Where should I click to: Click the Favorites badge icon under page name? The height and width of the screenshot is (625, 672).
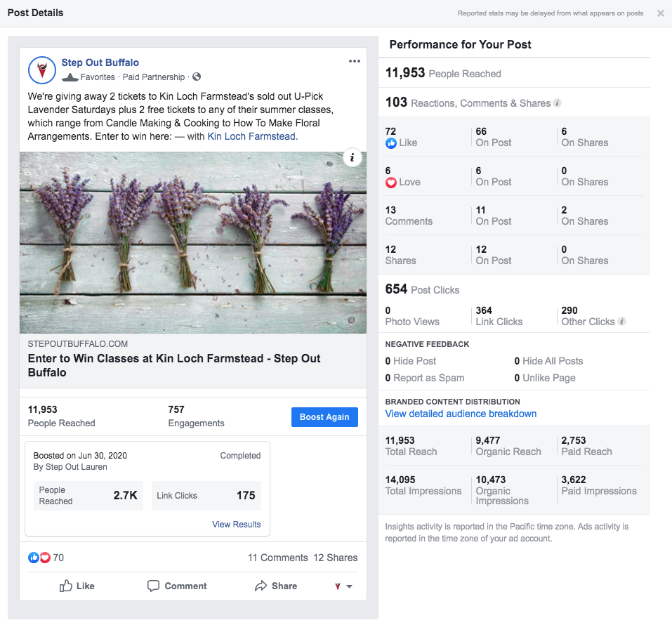[70, 77]
